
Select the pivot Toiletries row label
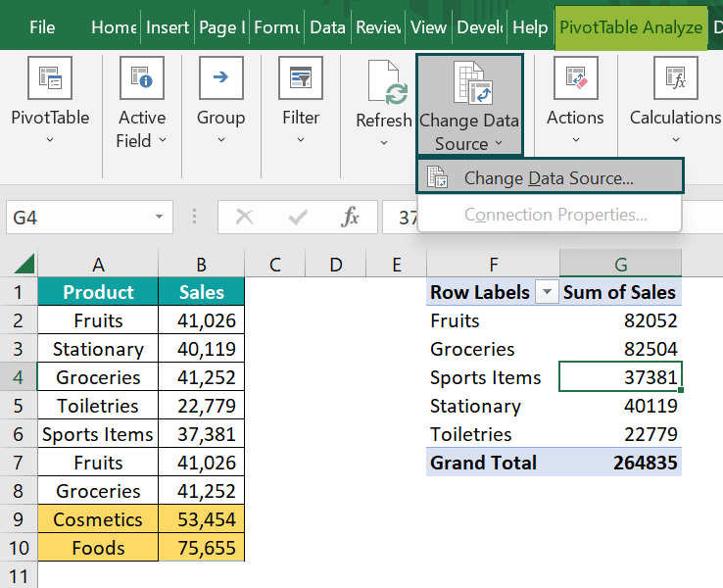click(494, 434)
